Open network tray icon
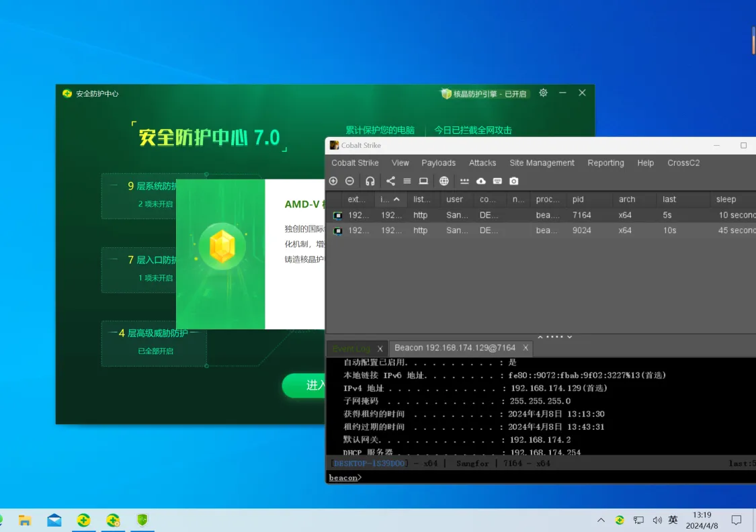The width and height of the screenshot is (756, 532). coord(638,521)
